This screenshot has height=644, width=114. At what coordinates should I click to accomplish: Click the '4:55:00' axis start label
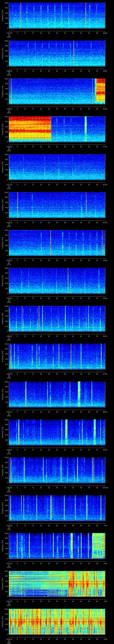9,336
